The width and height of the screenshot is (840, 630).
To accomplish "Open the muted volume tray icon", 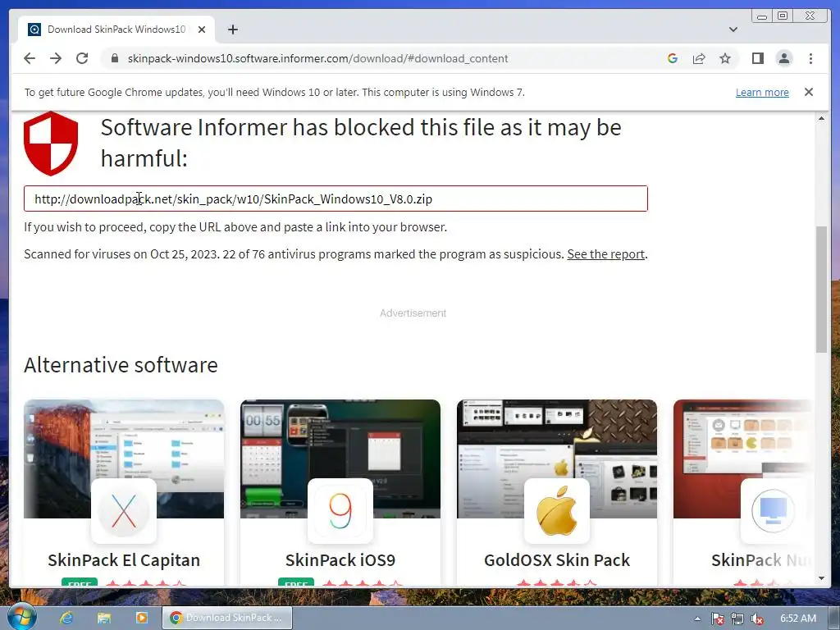I will click(x=757, y=619).
